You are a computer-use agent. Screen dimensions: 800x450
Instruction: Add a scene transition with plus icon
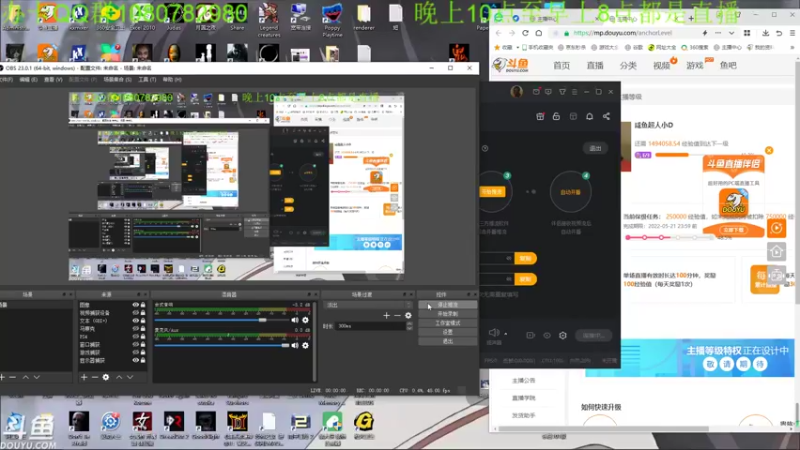(386, 315)
